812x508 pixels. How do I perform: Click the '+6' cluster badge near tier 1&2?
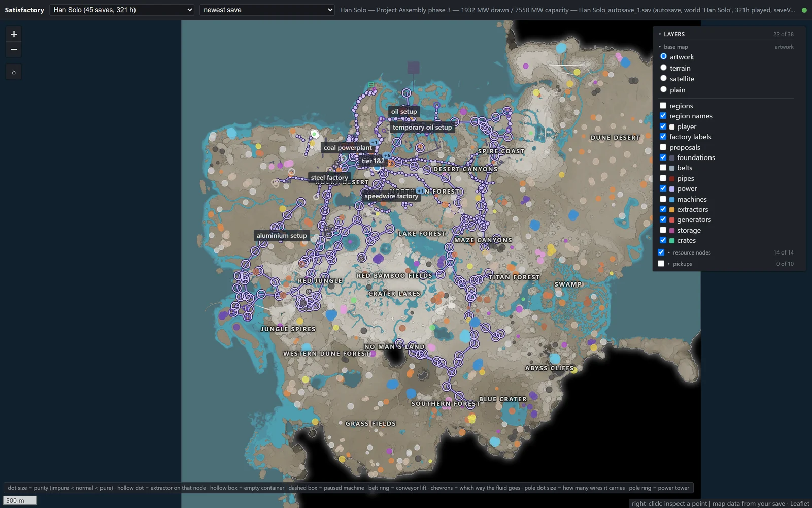tap(387, 156)
